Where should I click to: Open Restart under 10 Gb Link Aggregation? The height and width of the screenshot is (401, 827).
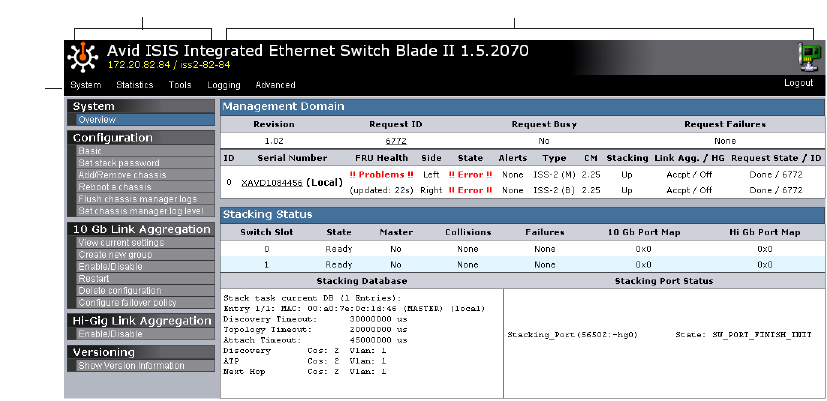coord(145,279)
